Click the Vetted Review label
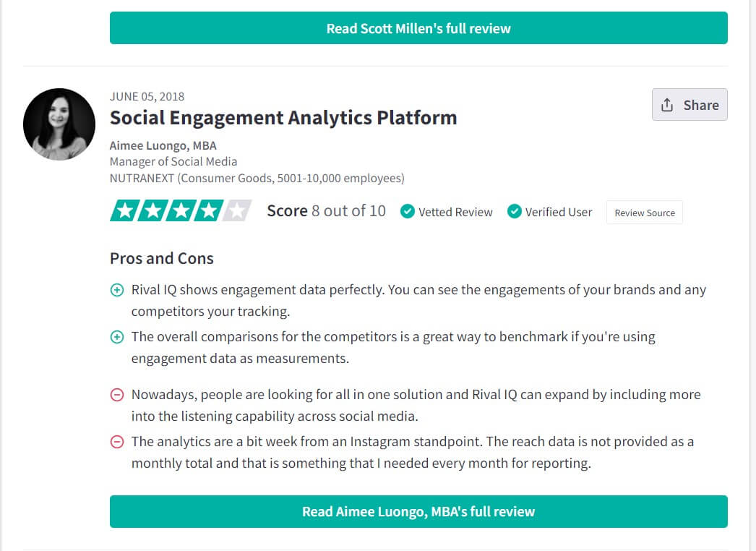This screenshot has width=756, height=551. (455, 212)
